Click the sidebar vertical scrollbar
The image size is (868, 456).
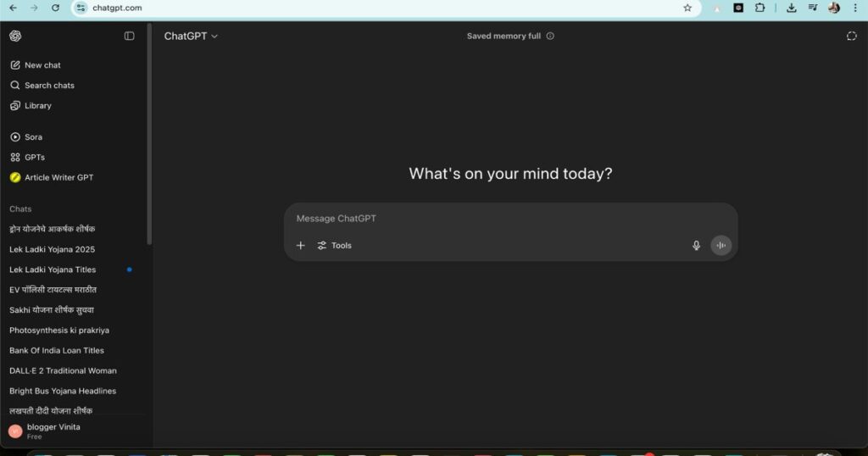coord(149,133)
